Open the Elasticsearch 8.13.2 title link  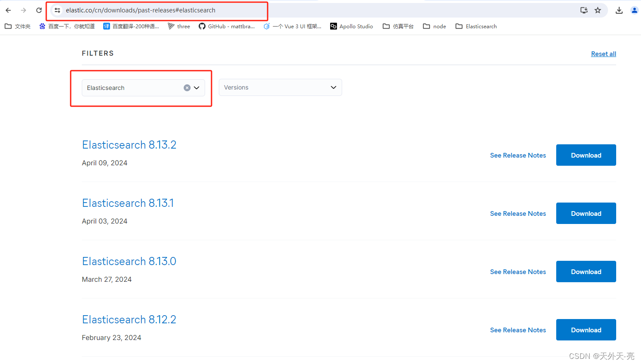pos(129,145)
